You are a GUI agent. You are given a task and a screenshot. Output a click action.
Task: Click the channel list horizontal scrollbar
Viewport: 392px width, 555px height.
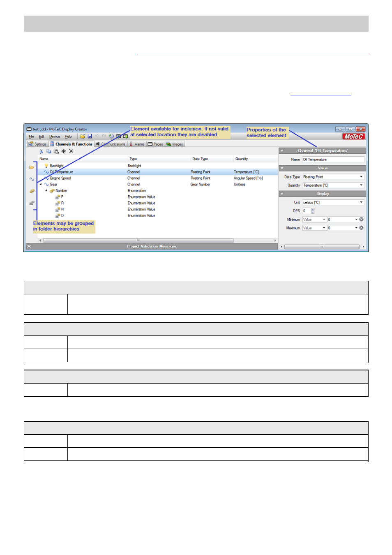[x=157, y=240]
